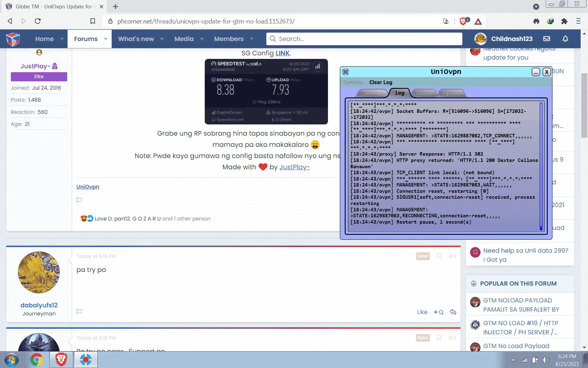This screenshot has width=588, height=368.
Task: Click the '...' button in UniOvpn title bar
Action: (x=536, y=72)
